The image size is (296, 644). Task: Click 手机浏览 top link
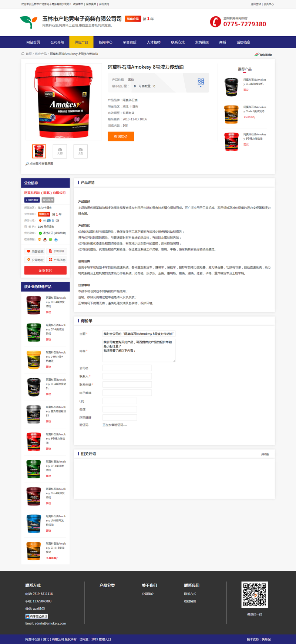104,4
